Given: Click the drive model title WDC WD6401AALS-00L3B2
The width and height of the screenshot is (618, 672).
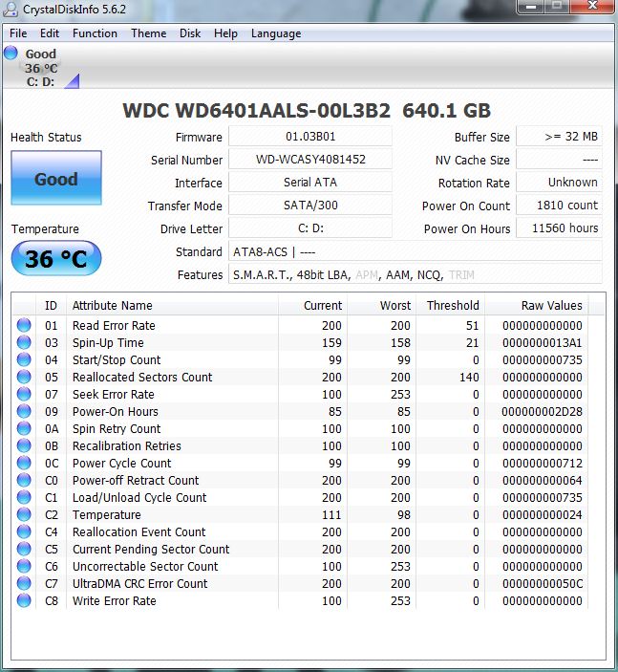Looking at the screenshot, I should click(256, 111).
